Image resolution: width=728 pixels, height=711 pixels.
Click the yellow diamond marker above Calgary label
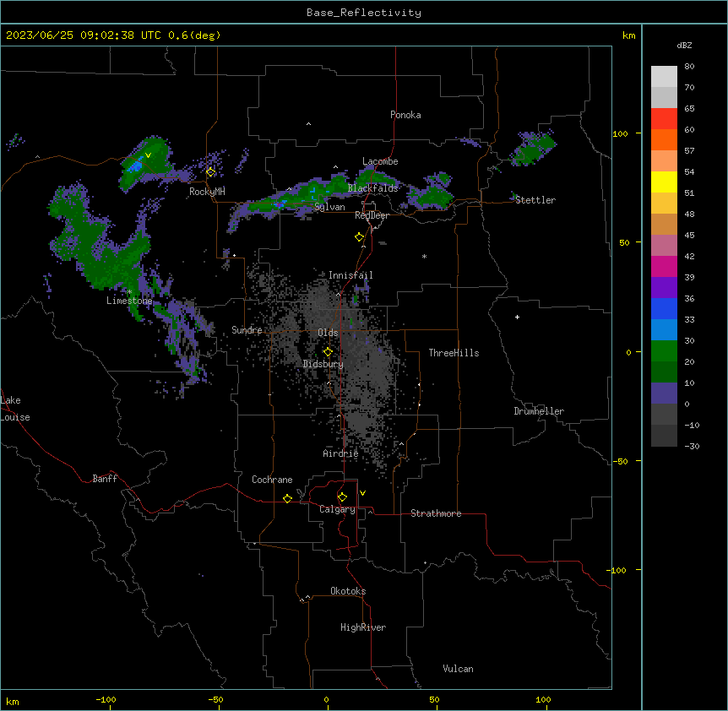tap(342, 497)
